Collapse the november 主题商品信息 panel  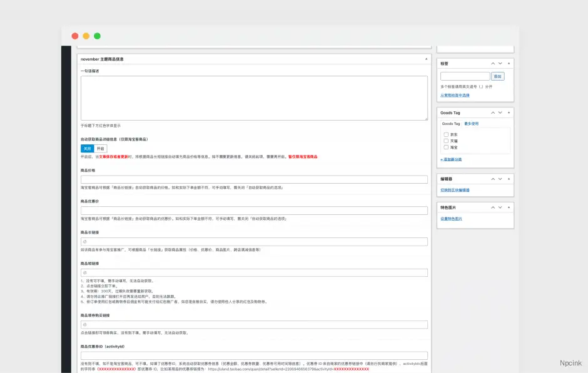coord(426,59)
